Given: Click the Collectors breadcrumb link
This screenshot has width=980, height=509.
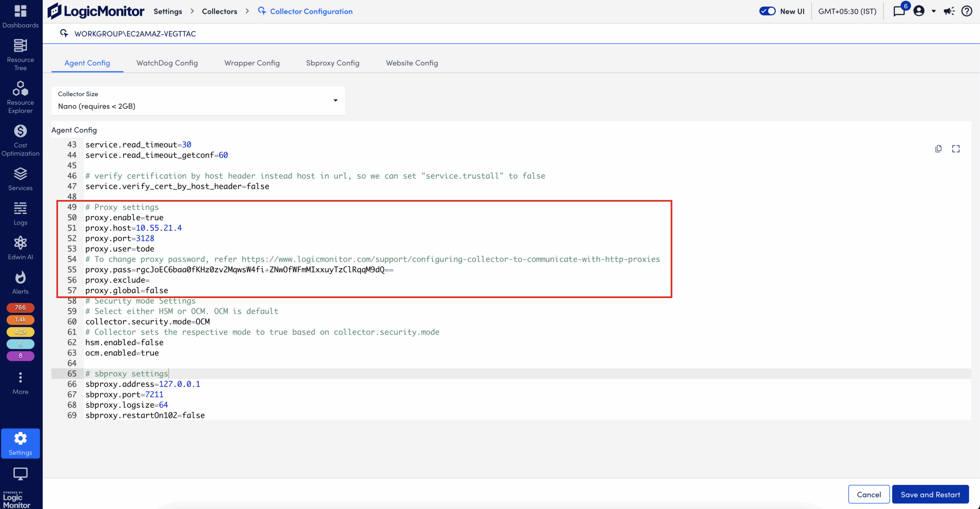Looking at the screenshot, I should tap(219, 11).
